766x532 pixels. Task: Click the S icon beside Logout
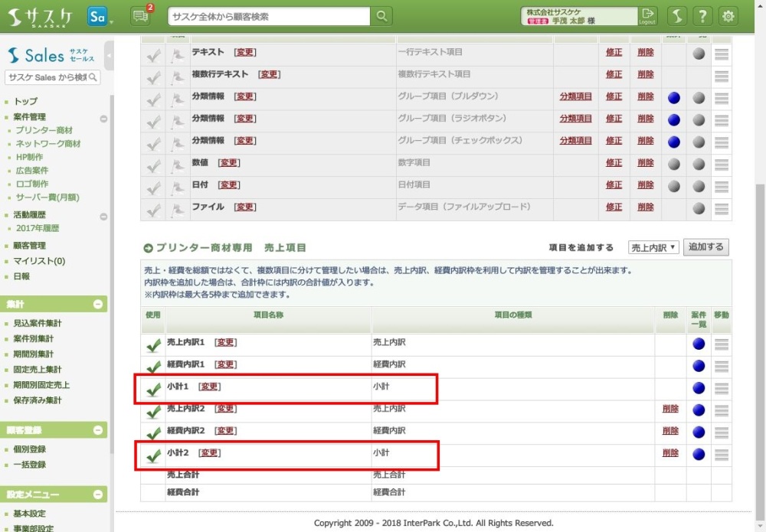tap(676, 16)
